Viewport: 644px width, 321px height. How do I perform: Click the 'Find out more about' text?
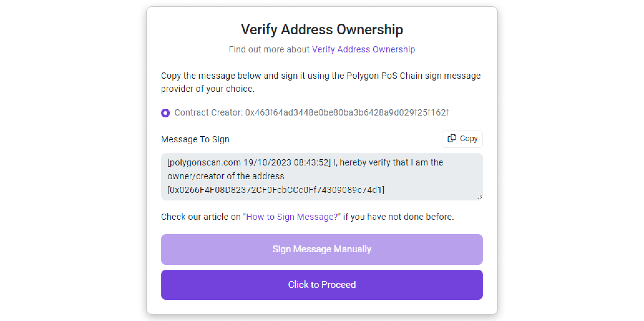coord(269,49)
